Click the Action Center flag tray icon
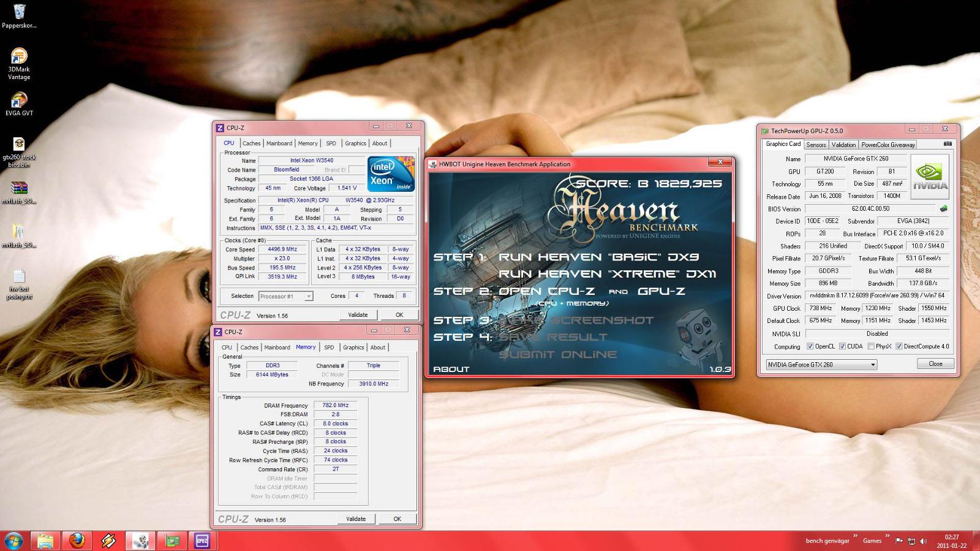 (x=899, y=541)
